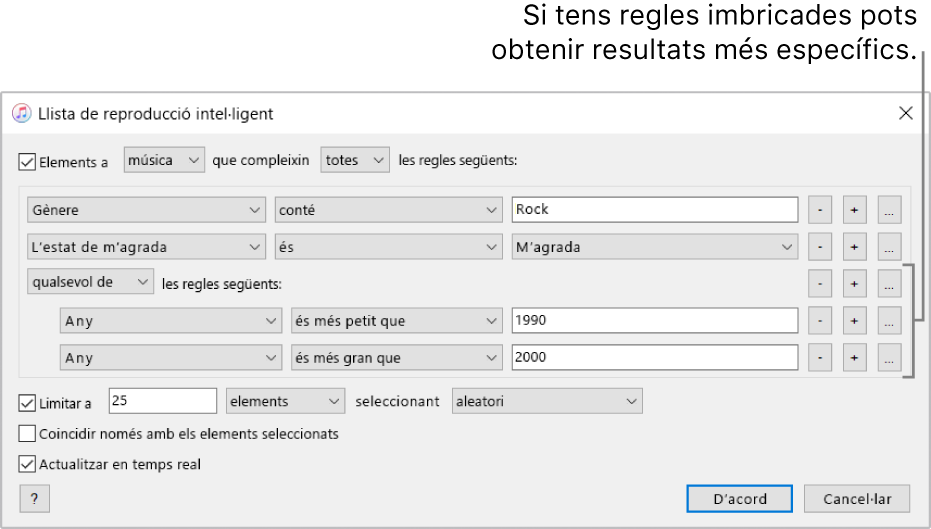Open the aleatori selection dropdown
931x529 pixels.
pyautogui.click(x=547, y=401)
